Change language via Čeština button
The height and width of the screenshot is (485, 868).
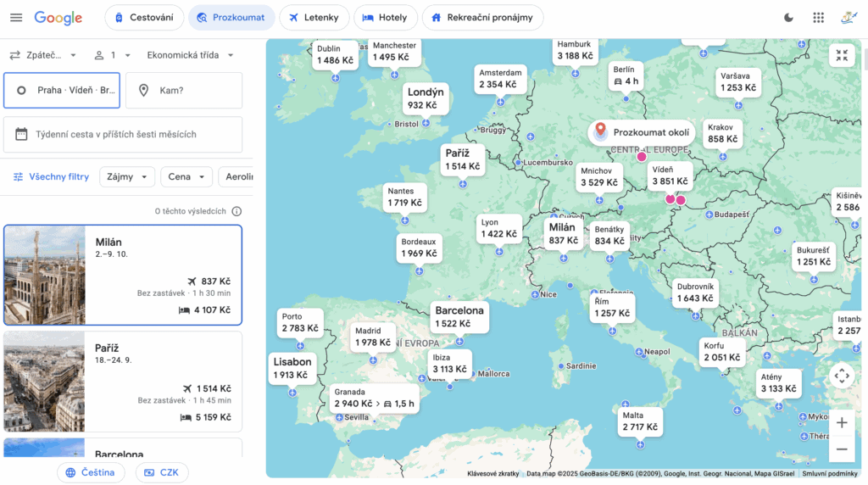point(91,472)
